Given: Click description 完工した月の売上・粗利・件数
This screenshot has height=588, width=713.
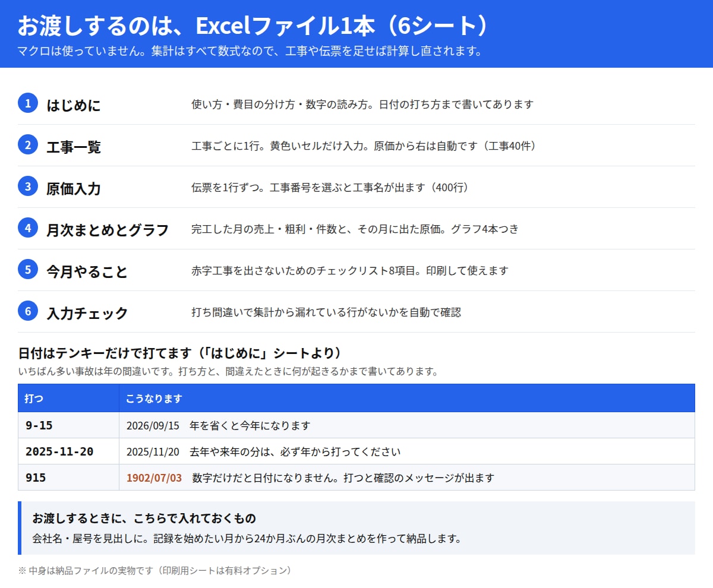Looking at the screenshot, I should [355, 229].
